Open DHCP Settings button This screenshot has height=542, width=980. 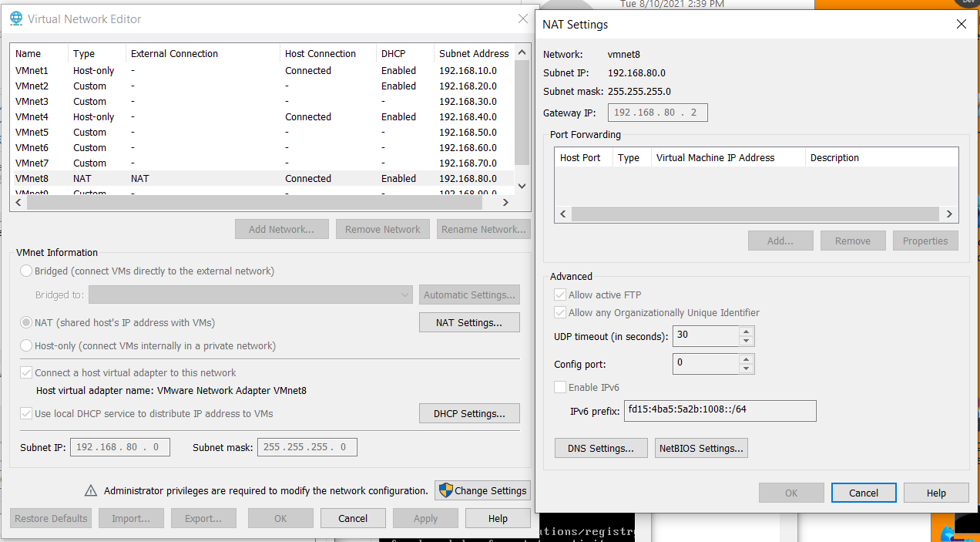click(469, 413)
